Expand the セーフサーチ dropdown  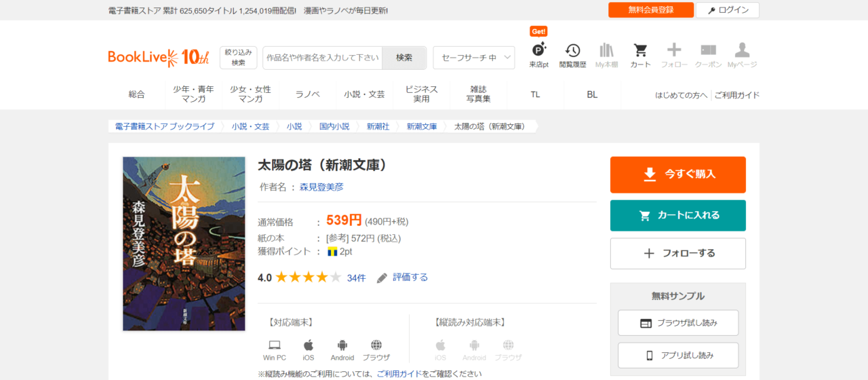pyautogui.click(x=473, y=58)
